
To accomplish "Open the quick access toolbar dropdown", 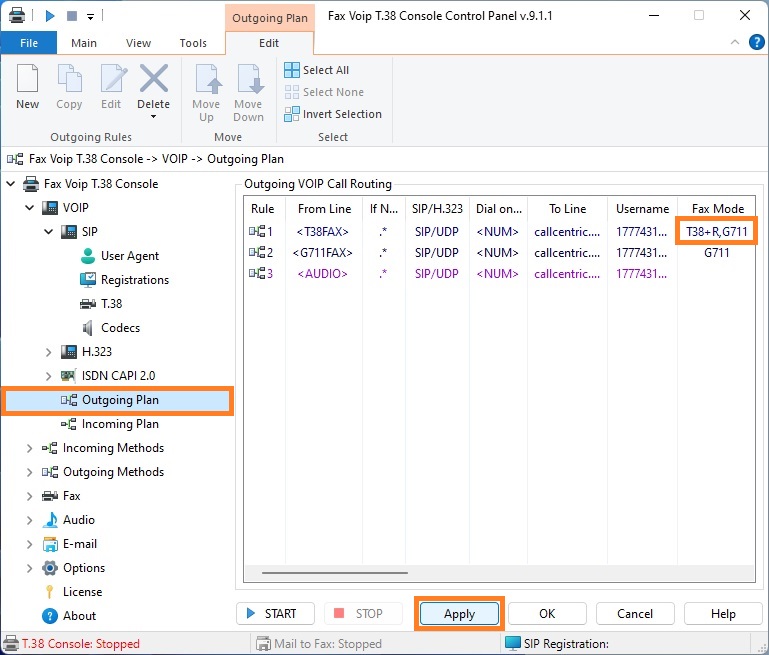I will tap(90, 17).
